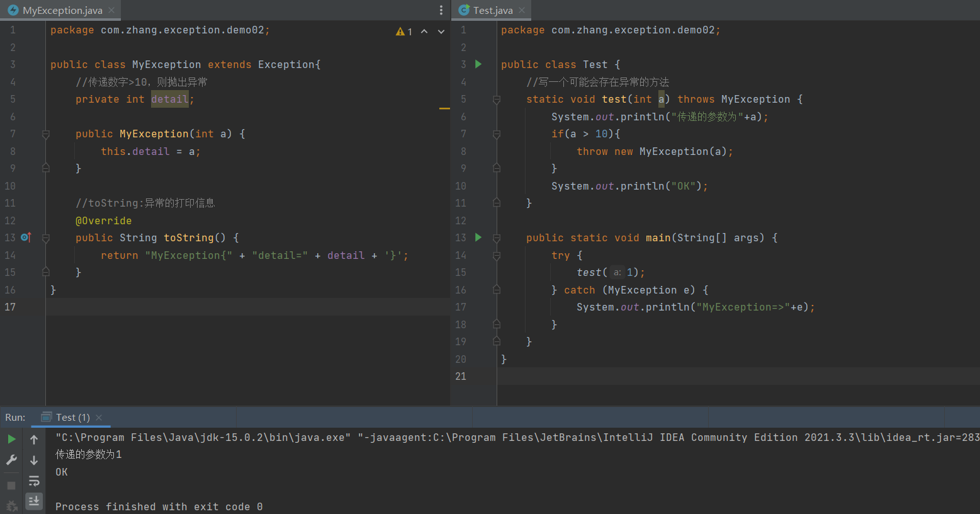Screen dimensions: 980x514
Task: Click the java.exe command line in console
Action: 517,437
